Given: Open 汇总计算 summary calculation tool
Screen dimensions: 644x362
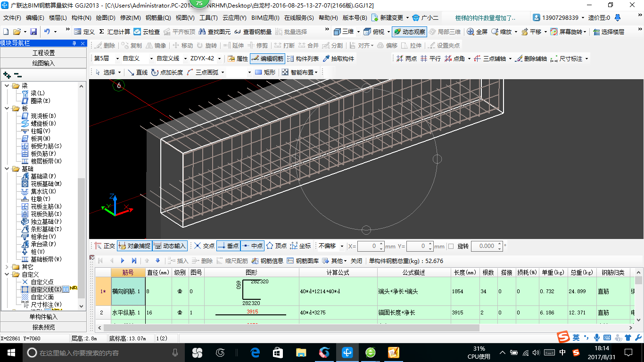Looking at the screenshot, I should 115,32.
